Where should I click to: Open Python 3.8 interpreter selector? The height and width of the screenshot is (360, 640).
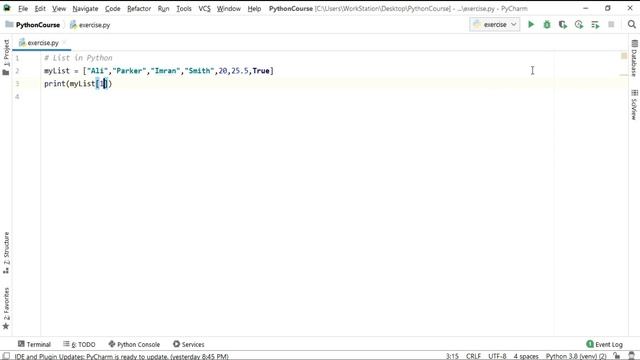pyautogui.click(x=576, y=356)
